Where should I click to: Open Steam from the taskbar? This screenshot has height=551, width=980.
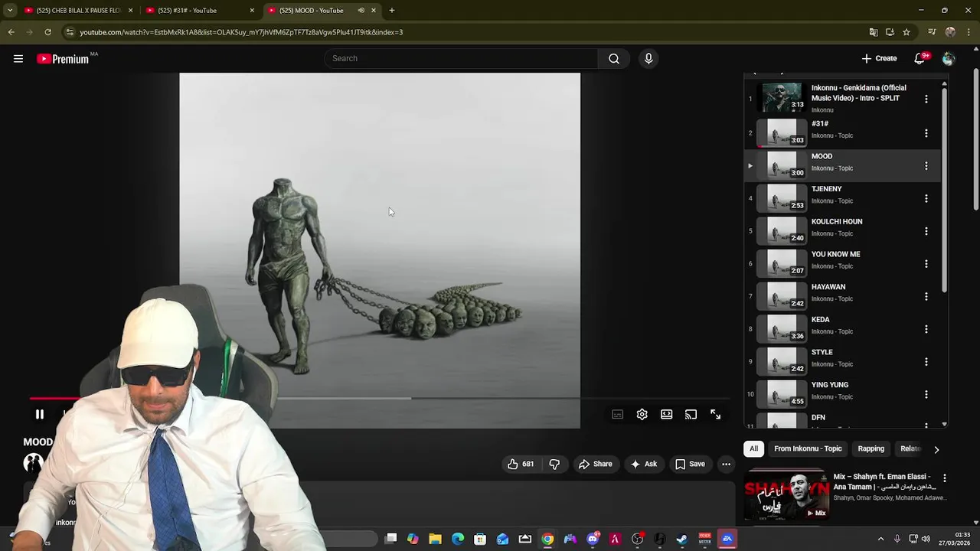tap(681, 540)
